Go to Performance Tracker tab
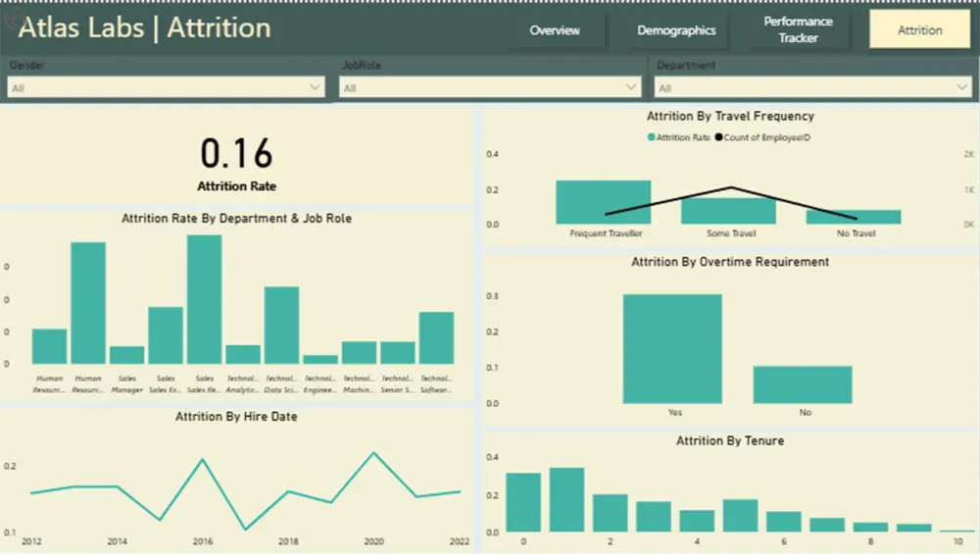Viewport: 980px width, 560px height. coord(798,29)
